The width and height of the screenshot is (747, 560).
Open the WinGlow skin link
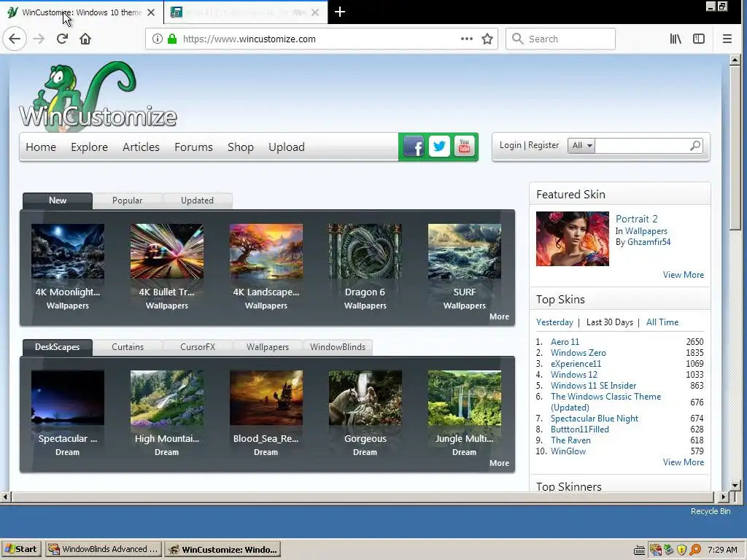[x=568, y=451]
